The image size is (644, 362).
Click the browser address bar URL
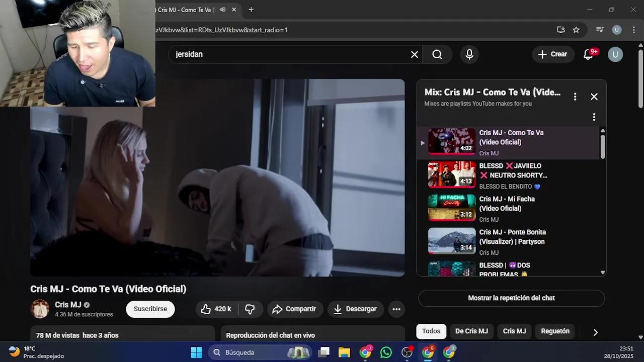point(221,30)
